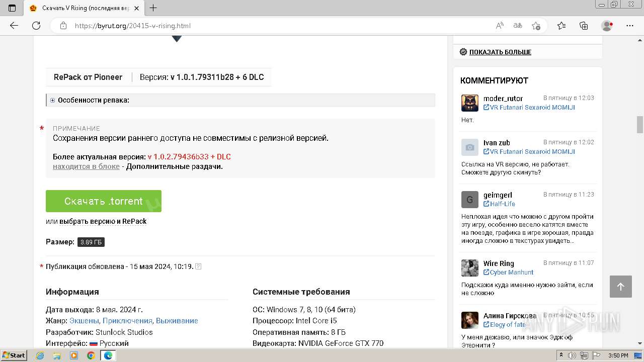Click the page vertical scrollbar thumb
The image size is (644, 362).
pyautogui.click(x=640, y=125)
